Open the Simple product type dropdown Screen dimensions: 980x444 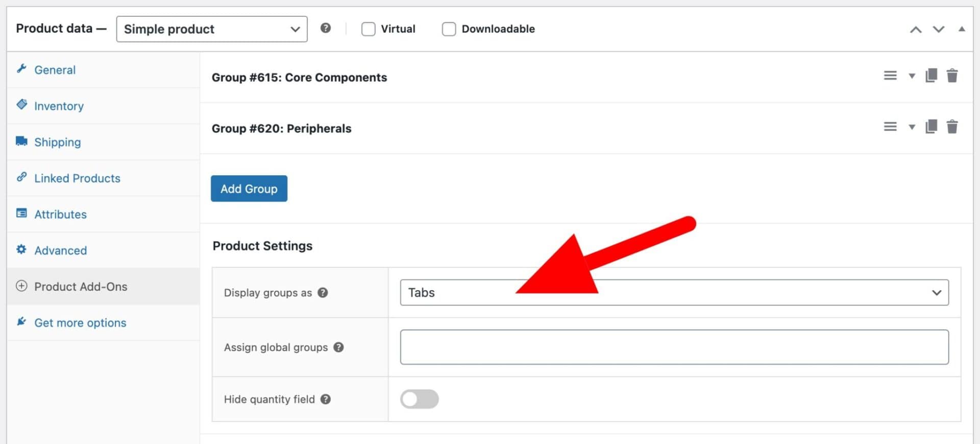coord(211,29)
